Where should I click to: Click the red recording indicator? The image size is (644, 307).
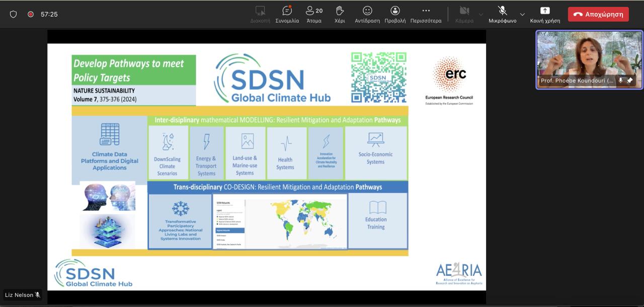(x=31, y=14)
